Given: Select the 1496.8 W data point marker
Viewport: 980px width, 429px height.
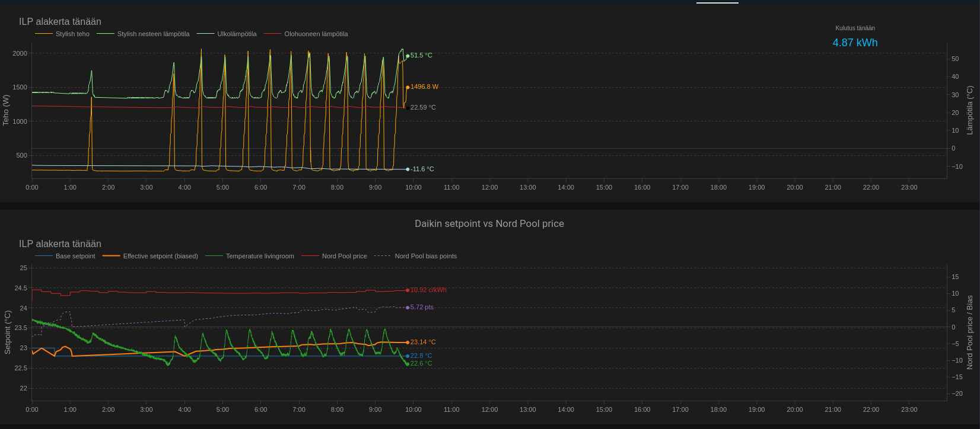Looking at the screenshot, I should [x=408, y=87].
